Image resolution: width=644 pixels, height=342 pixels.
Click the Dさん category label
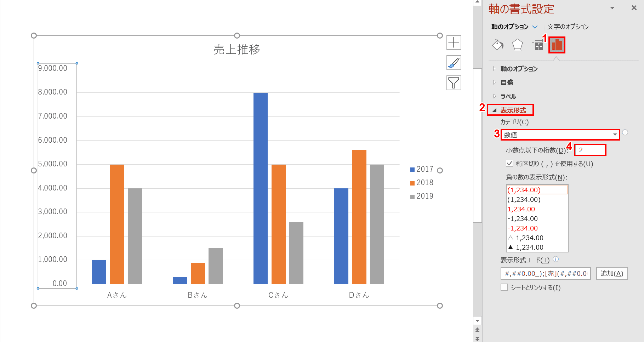point(359,295)
